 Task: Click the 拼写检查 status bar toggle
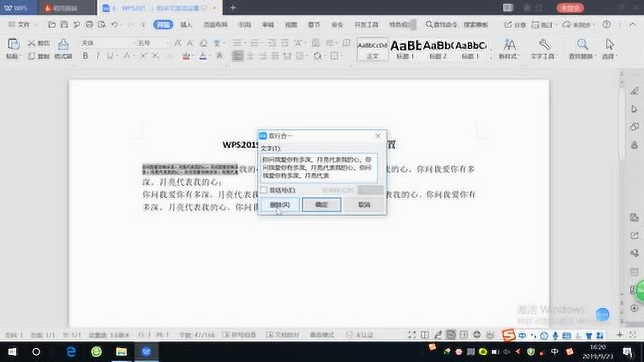coord(238,335)
